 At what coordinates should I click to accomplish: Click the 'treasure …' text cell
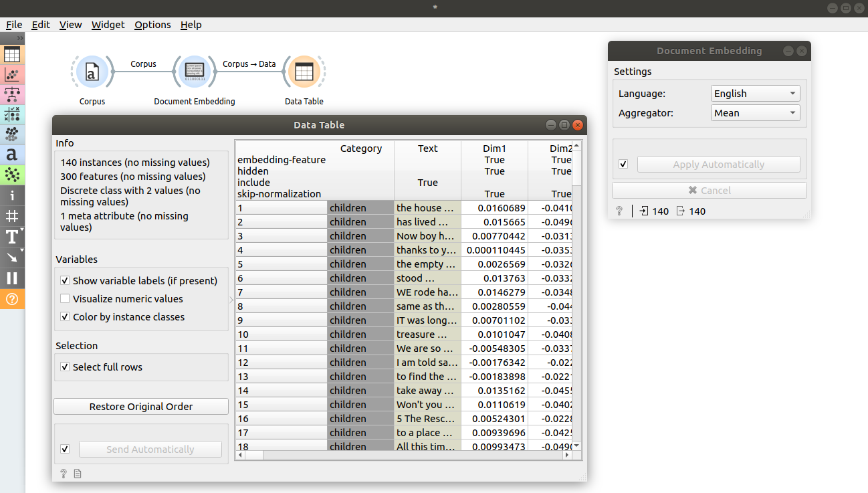(427, 334)
